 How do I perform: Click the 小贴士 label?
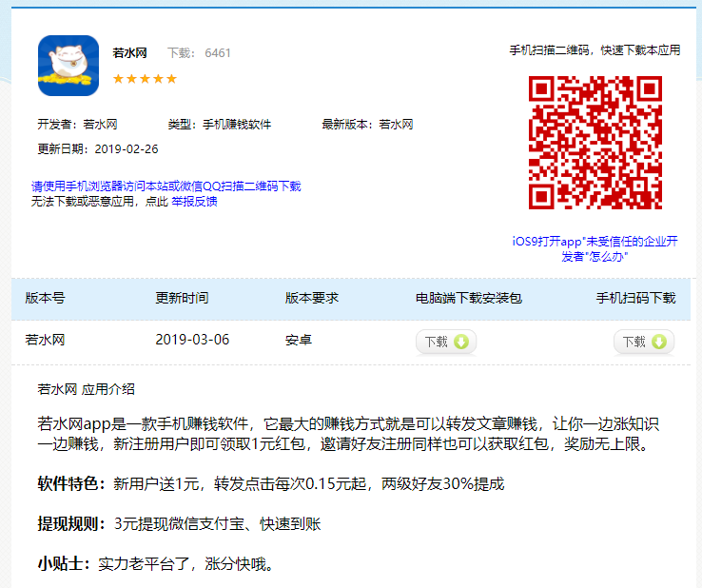64,564
